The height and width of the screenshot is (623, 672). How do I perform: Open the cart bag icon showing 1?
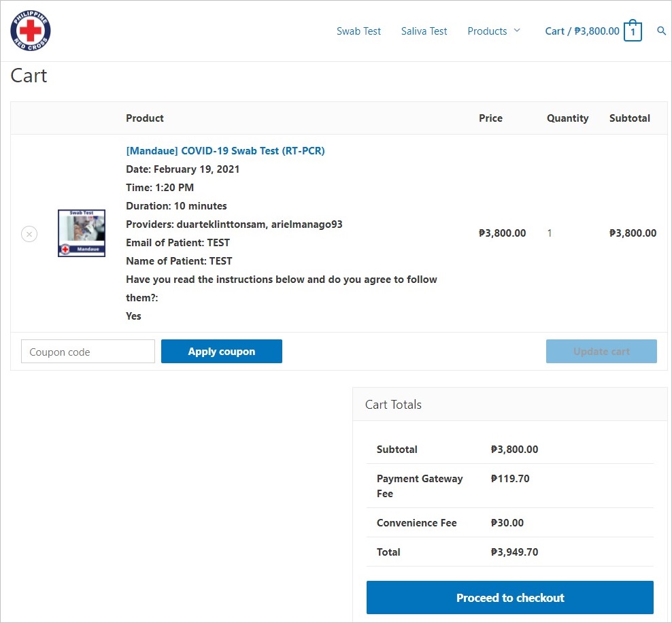click(x=633, y=31)
